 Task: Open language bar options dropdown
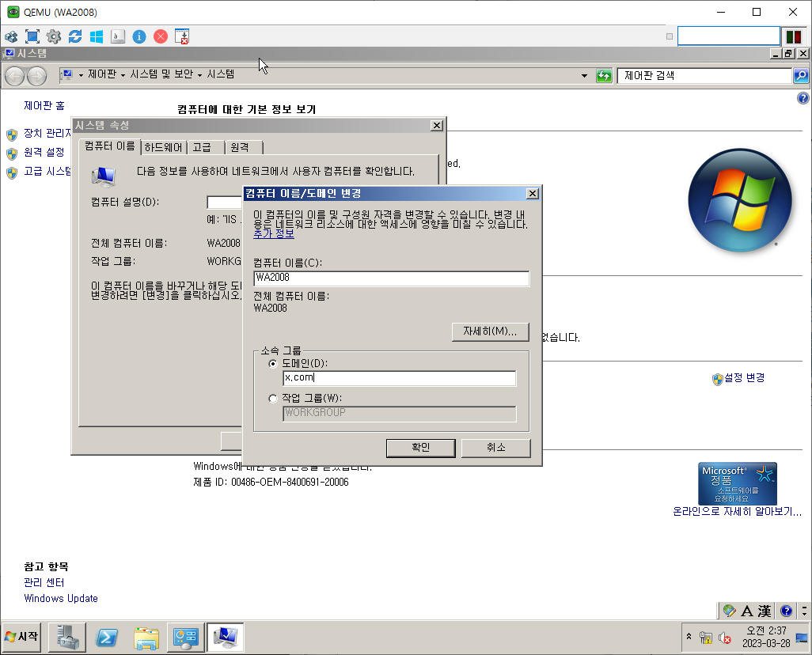[804, 611]
